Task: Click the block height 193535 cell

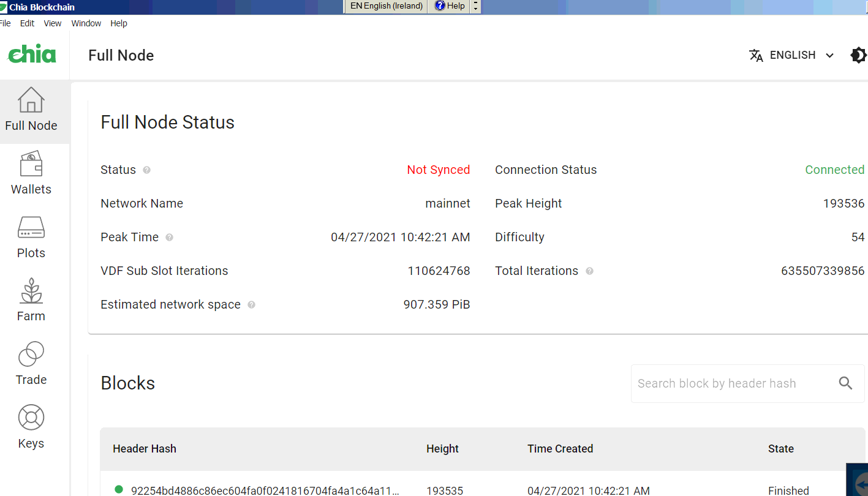Action: 446,490
